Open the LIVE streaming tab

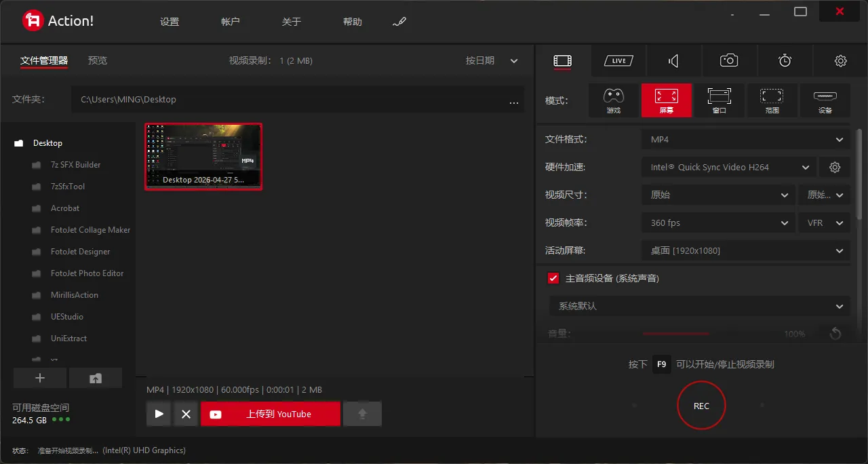coord(618,60)
